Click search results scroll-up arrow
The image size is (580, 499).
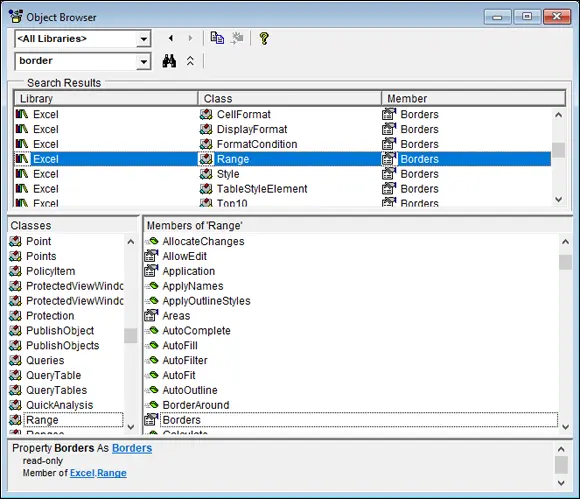[559, 115]
